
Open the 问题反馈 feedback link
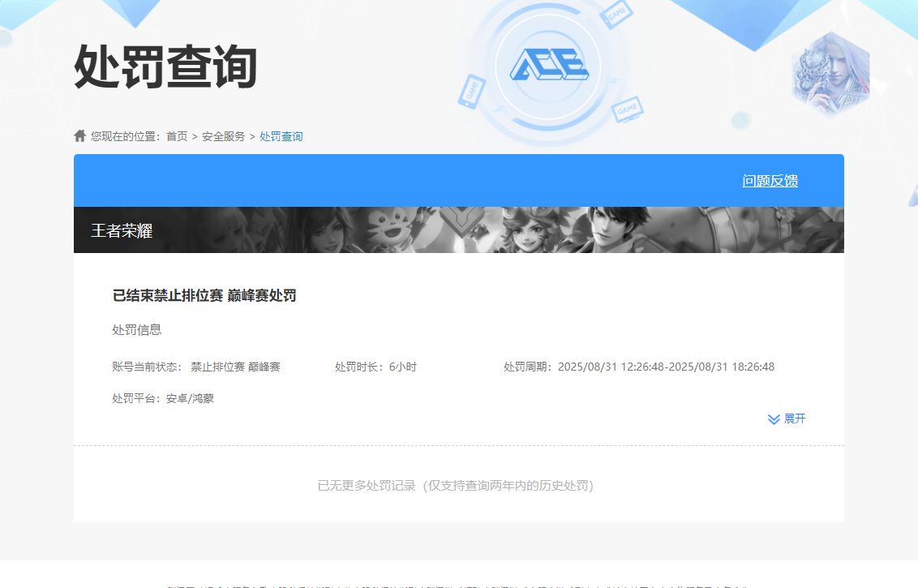[x=770, y=180]
